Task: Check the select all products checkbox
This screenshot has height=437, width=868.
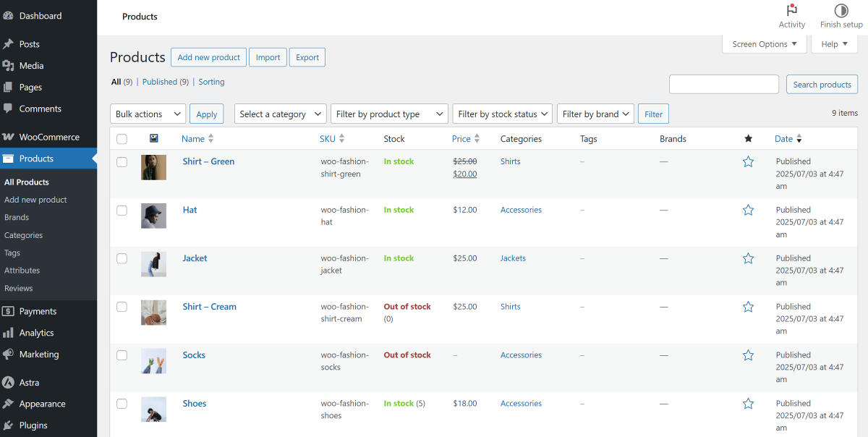Action: [x=122, y=139]
